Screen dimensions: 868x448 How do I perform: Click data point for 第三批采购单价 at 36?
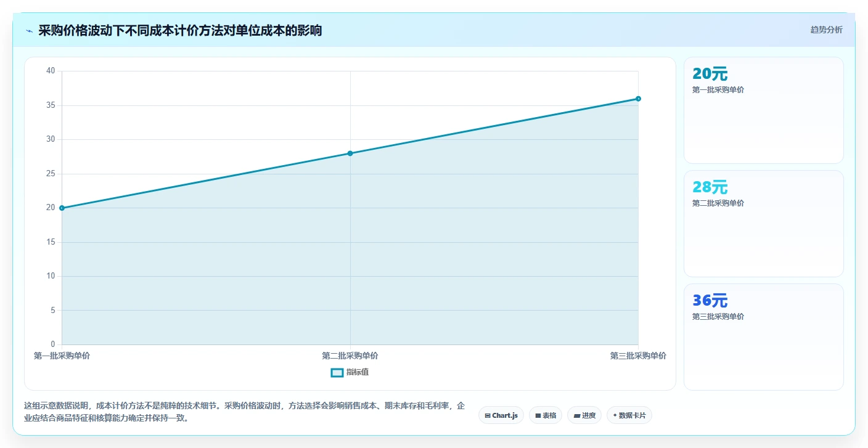coord(638,99)
